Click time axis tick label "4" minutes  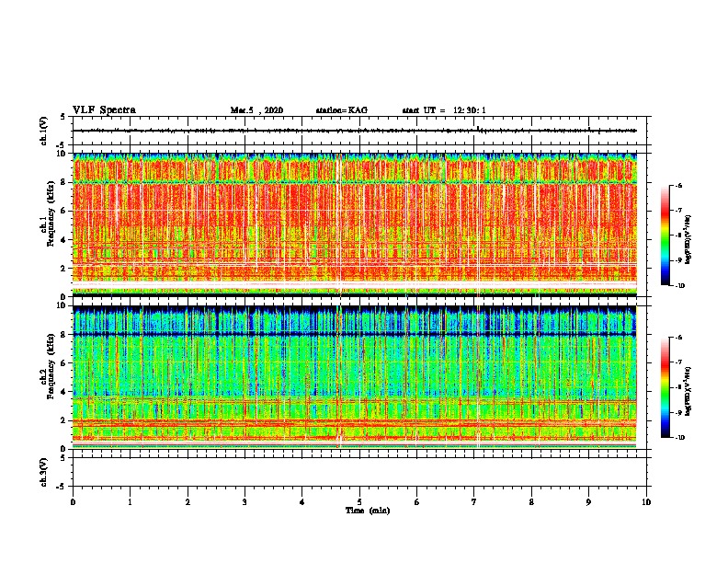tap(302, 502)
